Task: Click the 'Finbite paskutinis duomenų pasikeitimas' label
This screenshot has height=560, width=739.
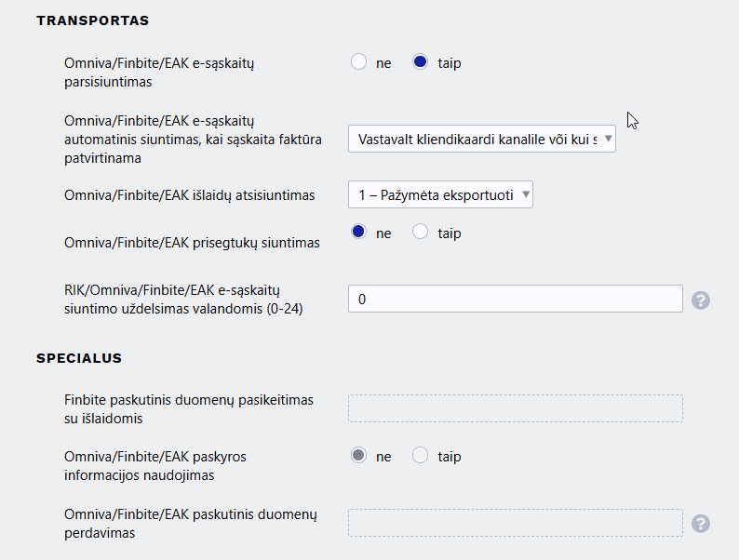Action: click(189, 408)
